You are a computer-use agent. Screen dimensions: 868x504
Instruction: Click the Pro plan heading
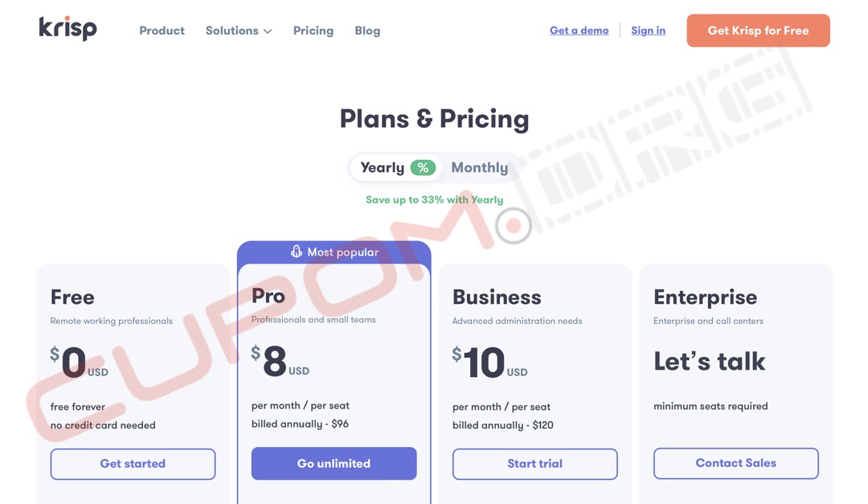[268, 296]
